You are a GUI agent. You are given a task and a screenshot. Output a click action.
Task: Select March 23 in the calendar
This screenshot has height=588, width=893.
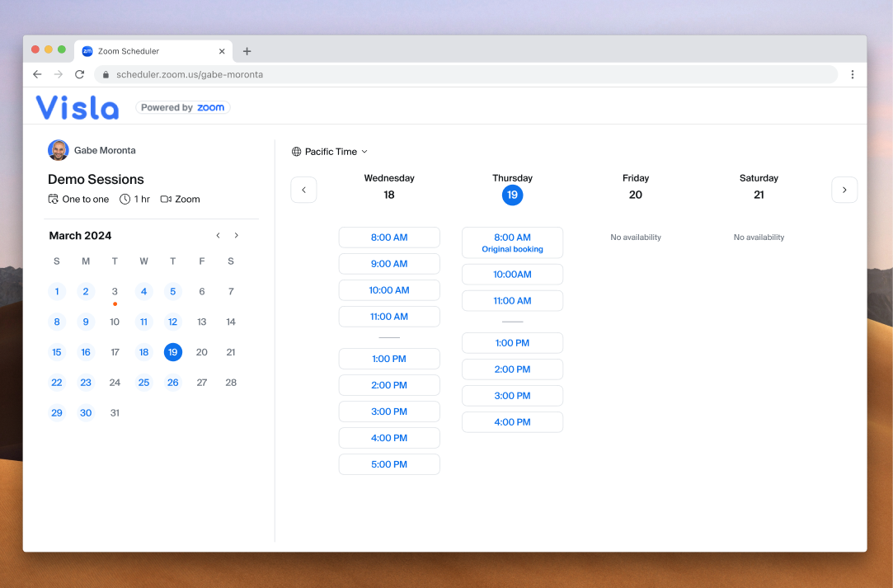pos(86,383)
